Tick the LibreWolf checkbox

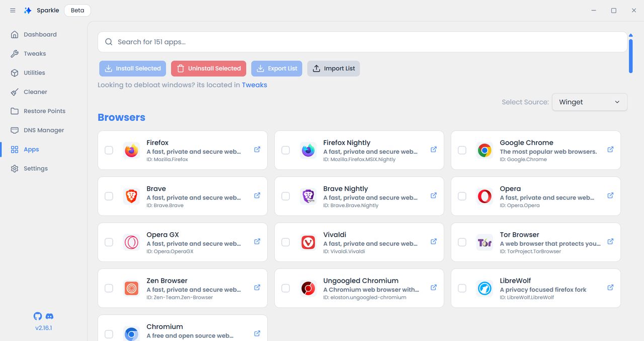(x=462, y=288)
